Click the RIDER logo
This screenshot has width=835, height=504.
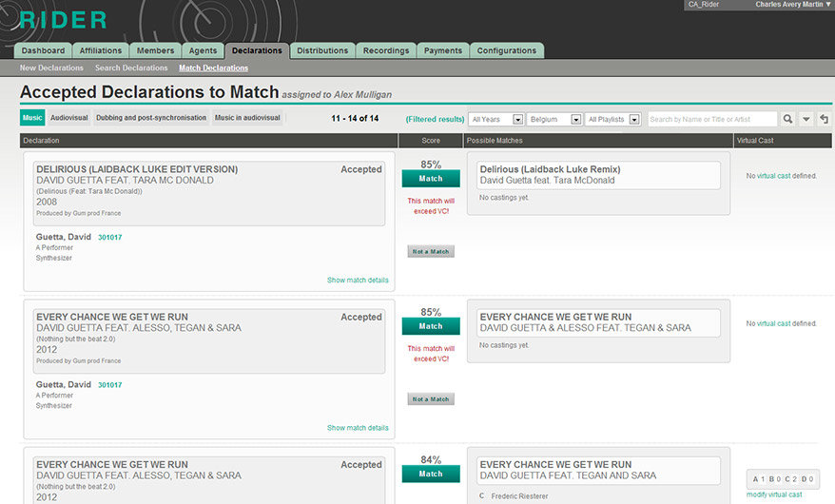(63, 20)
